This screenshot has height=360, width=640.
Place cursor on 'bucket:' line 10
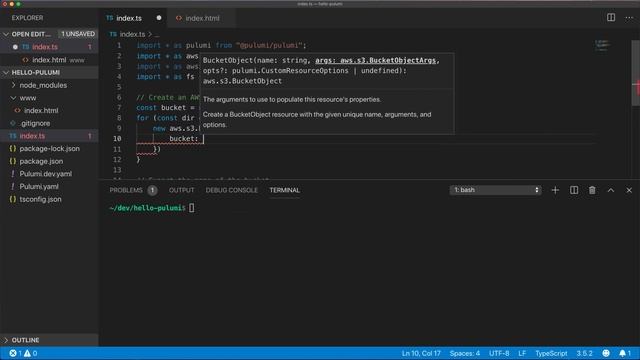pos(183,139)
